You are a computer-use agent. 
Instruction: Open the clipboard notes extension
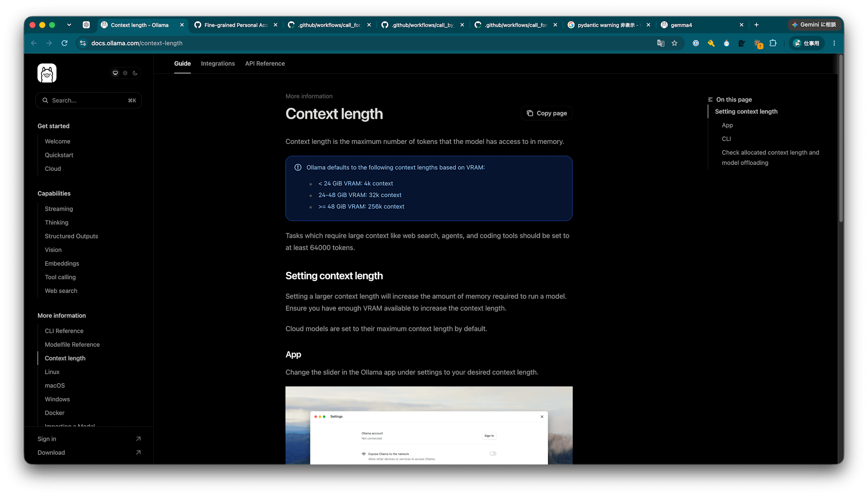click(x=742, y=43)
